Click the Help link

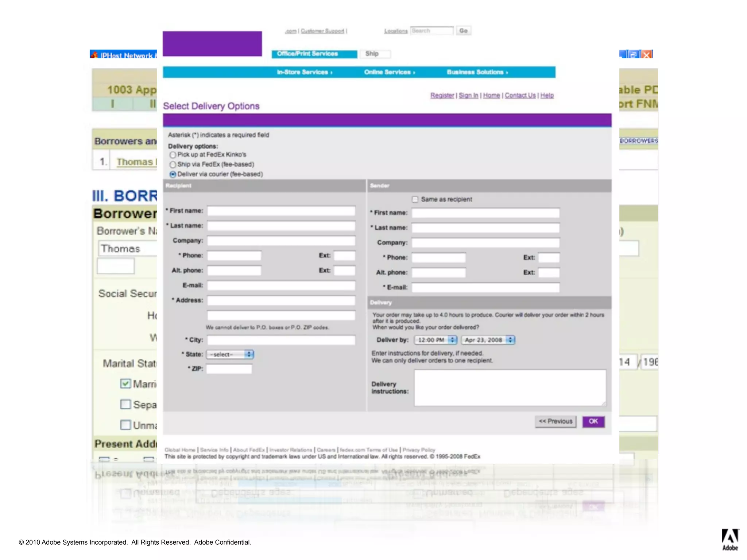pyautogui.click(x=547, y=96)
